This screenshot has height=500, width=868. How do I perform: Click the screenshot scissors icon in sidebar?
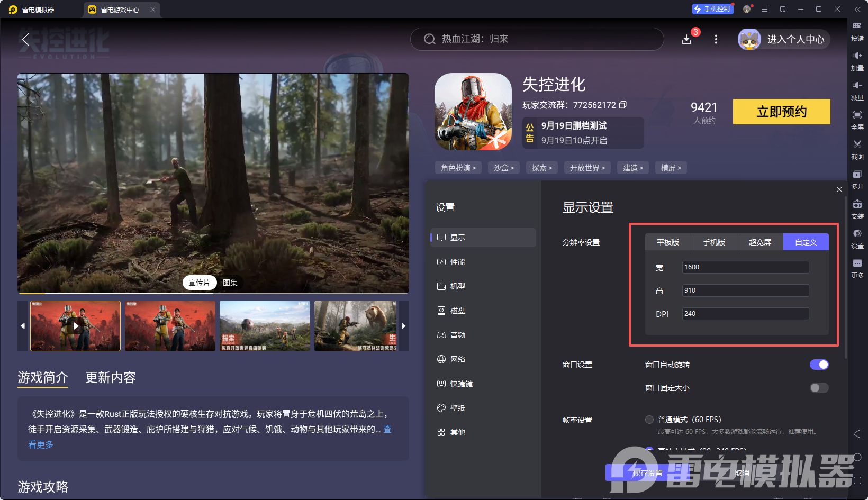pos(857,144)
